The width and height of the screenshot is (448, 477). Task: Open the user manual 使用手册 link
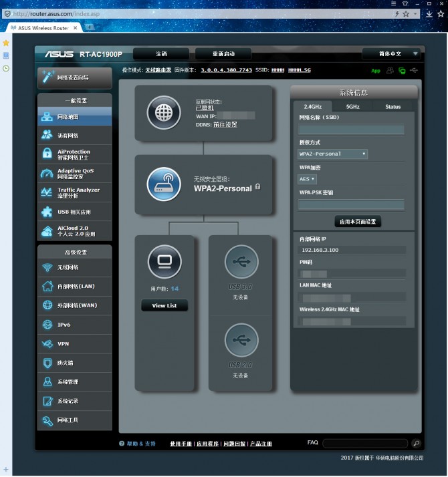pyautogui.click(x=181, y=444)
